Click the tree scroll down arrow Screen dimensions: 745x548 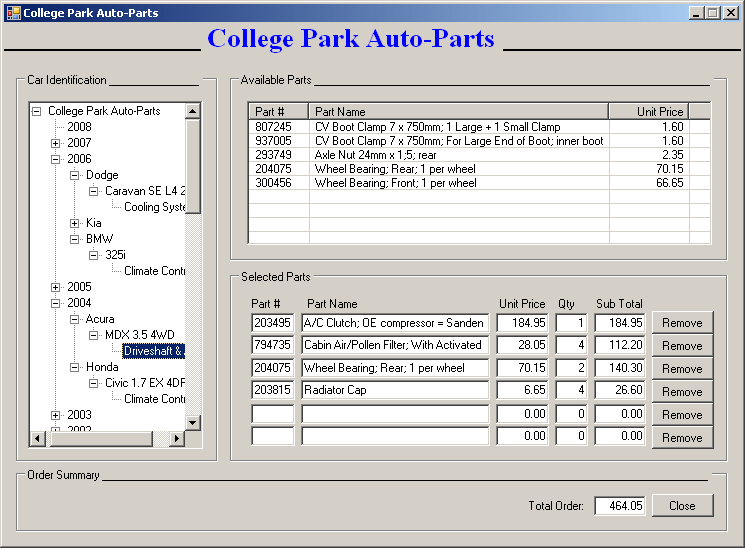tap(192, 422)
